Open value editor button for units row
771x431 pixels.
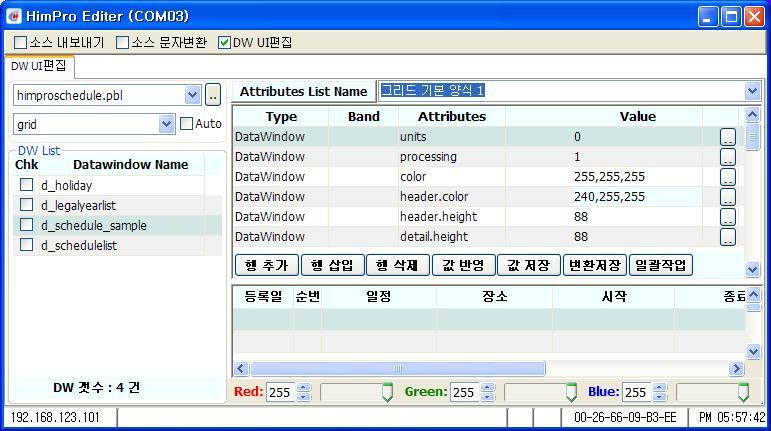pyautogui.click(x=728, y=137)
